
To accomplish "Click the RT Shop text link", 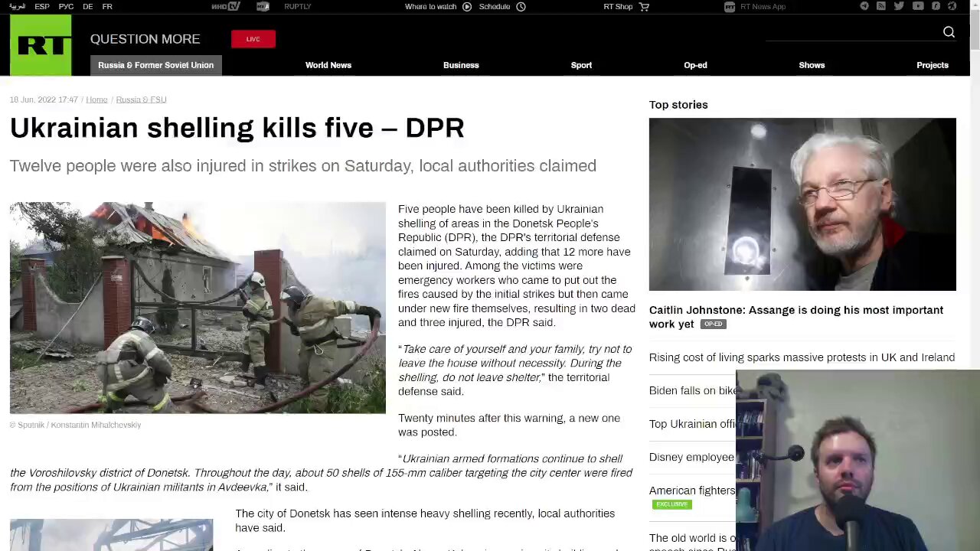I will tap(618, 6).
